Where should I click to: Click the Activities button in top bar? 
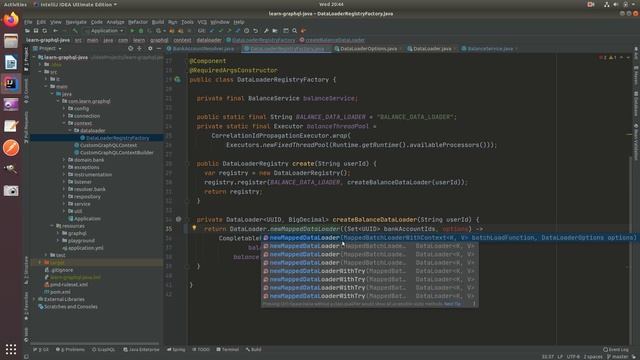tap(15, 4)
